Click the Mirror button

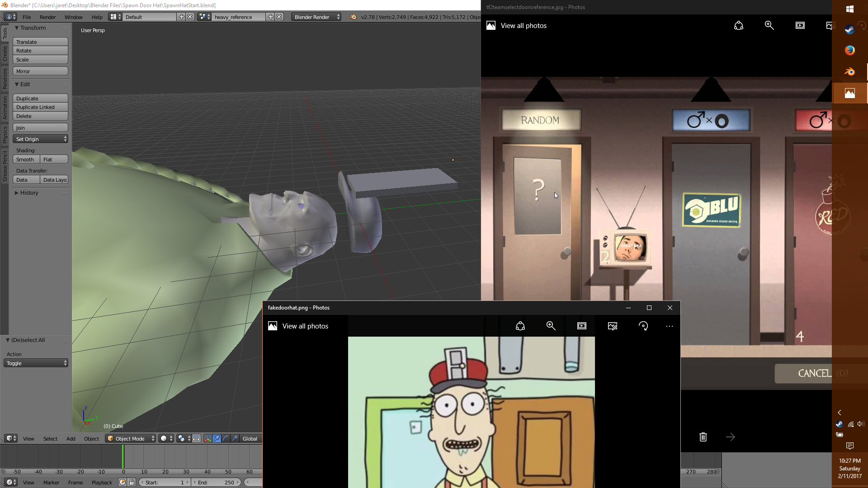[x=40, y=71]
